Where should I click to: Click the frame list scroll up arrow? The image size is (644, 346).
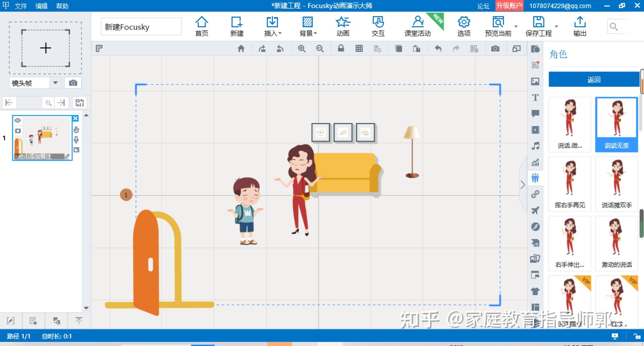pos(86,115)
